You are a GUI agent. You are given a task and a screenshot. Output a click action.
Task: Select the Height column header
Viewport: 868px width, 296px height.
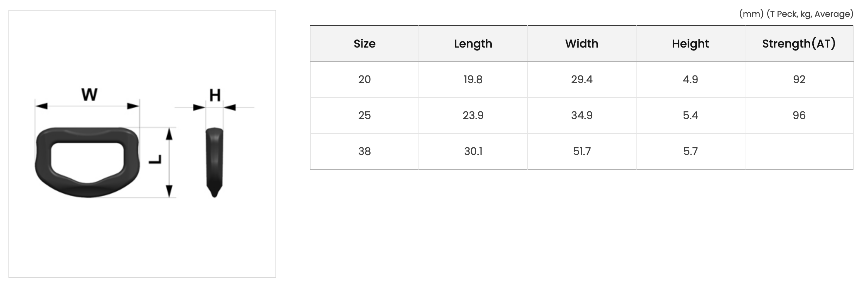[x=690, y=44]
